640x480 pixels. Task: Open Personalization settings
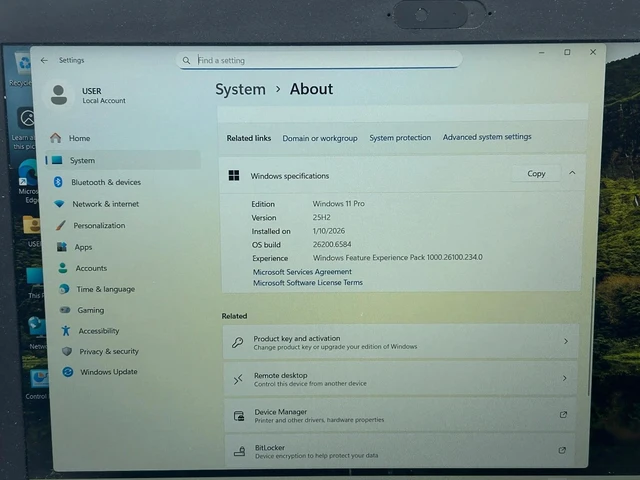pyautogui.click(x=99, y=225)
